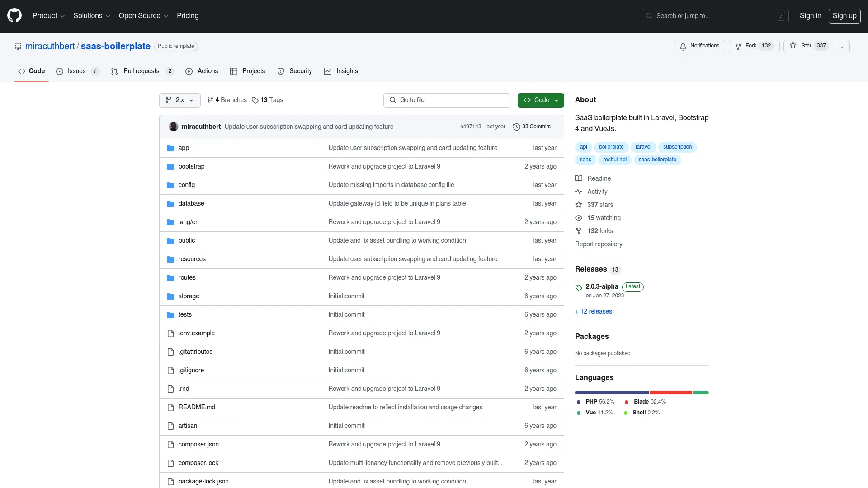868x488 pixels.
Task: Switch to the Code tab
Action: 31,71
